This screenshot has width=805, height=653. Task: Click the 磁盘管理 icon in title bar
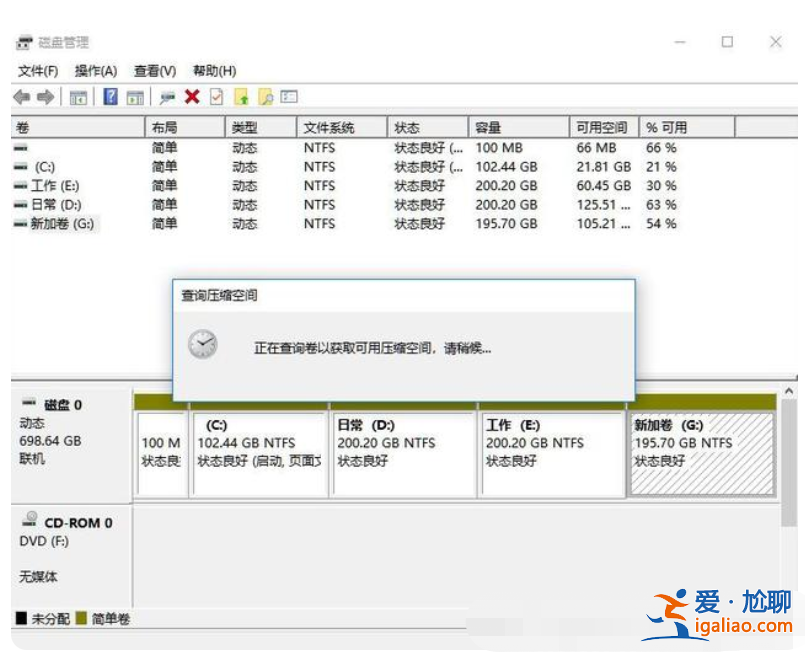coord(22,41)
